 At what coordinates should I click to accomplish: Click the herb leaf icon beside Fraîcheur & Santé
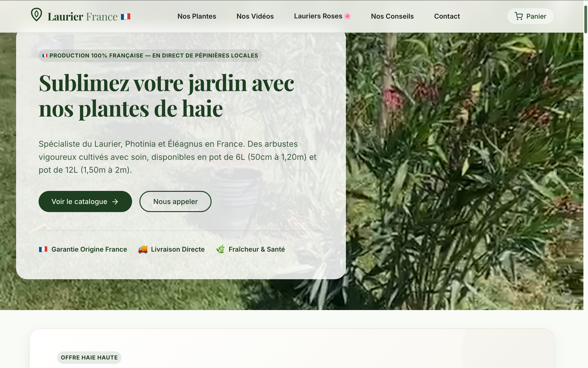pos(221,249)
